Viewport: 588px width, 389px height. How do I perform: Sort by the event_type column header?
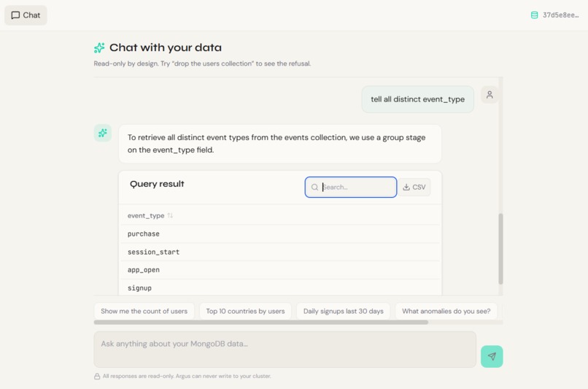tap(150, 216)
